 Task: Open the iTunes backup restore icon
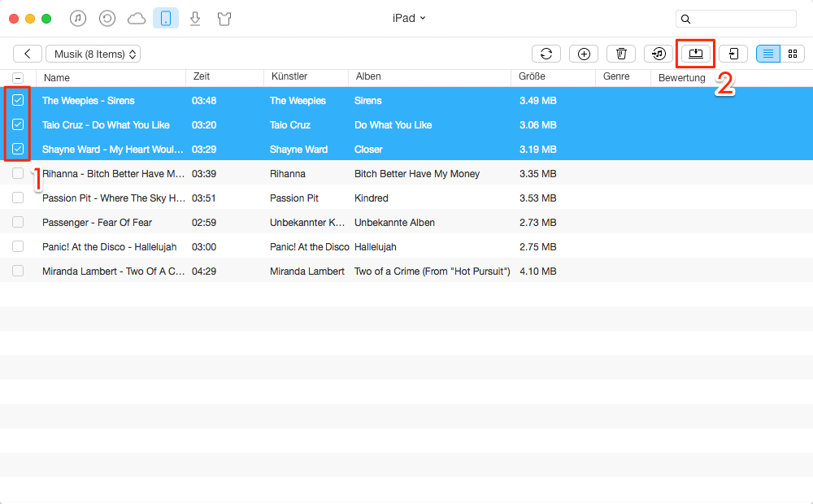107,19
